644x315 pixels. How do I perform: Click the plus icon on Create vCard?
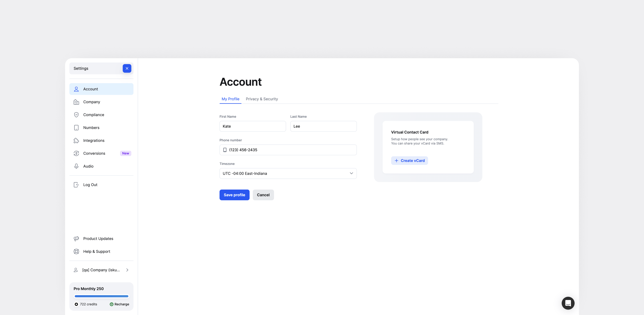(396, 161)
